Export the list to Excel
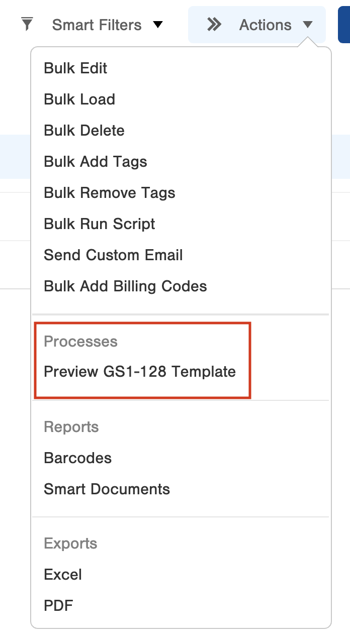The width and height of the screenshot is (350, 644). tap(62, 575)
